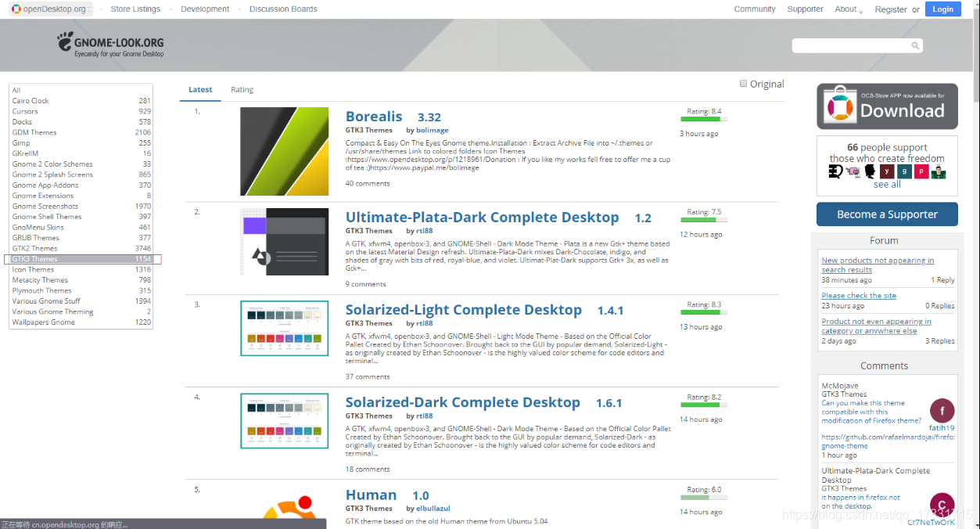Open McMojave comment title
The image size is (980, 529).
[840, 386]
